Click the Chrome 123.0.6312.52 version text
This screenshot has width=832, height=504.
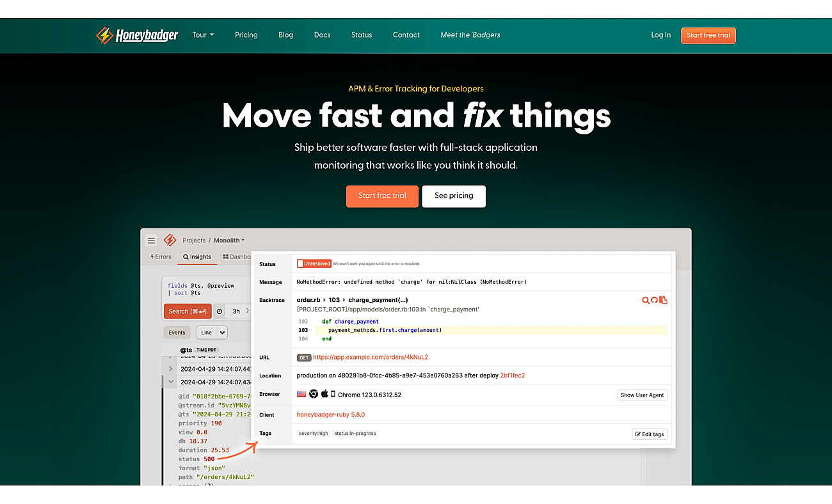[370, 395]
